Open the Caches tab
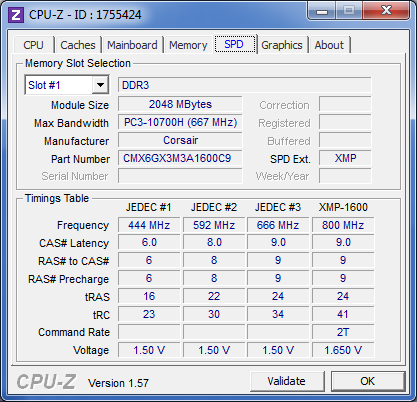 pyautogui.click(x=78, y=45)
